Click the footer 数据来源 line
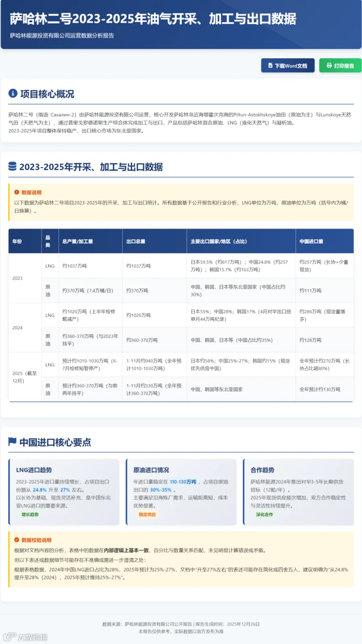Screen dimensions: 362x644 [x=181, y=624]
